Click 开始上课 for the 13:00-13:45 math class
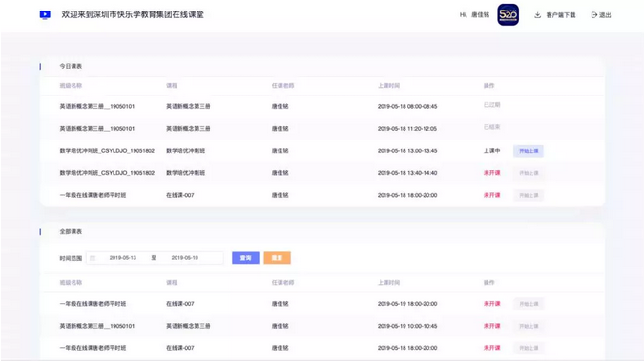The width and height of the screenshot is (644, 363). click(529, 151)
